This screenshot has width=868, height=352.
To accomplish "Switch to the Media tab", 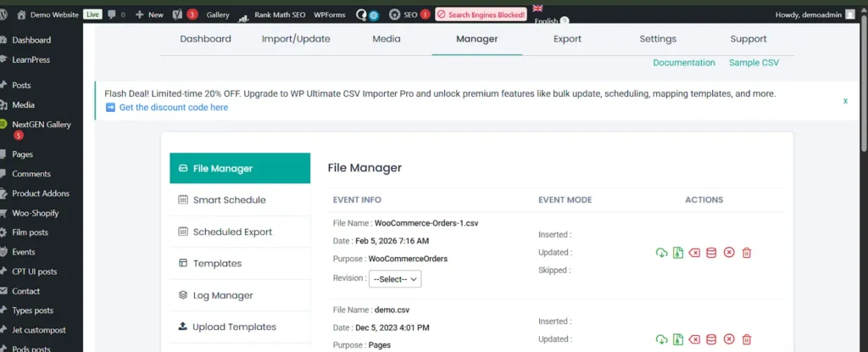I will click(387, 39).
